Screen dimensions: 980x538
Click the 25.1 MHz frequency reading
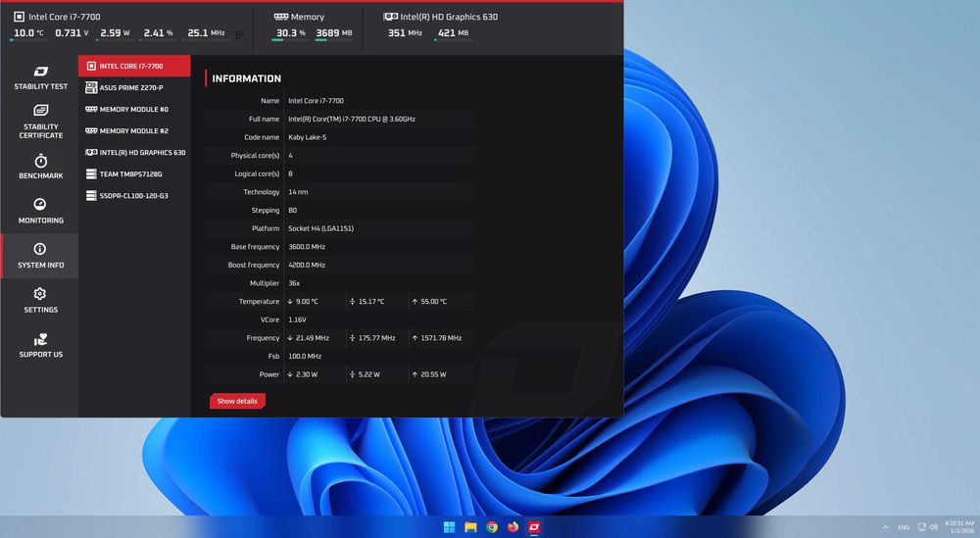click(x=206, y=33)
